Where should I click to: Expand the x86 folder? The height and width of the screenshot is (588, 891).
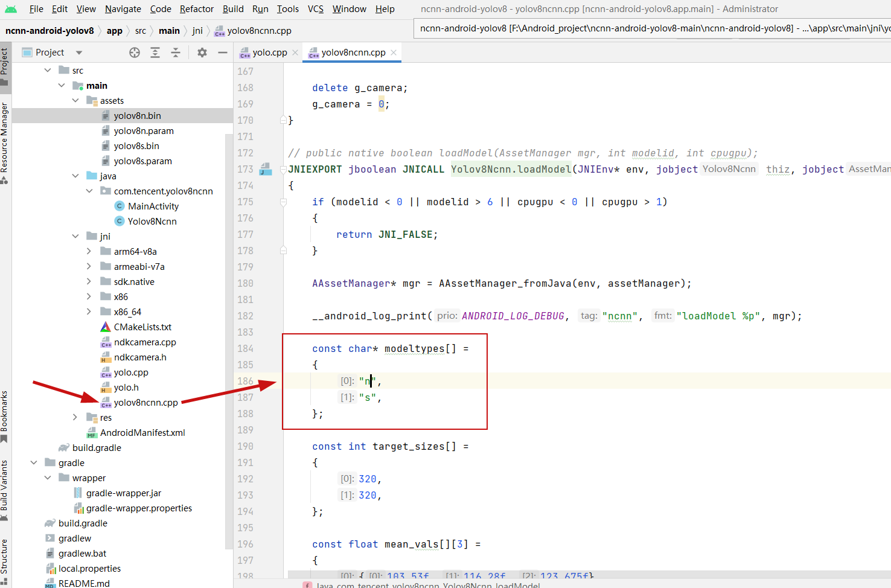pos(89,296)
